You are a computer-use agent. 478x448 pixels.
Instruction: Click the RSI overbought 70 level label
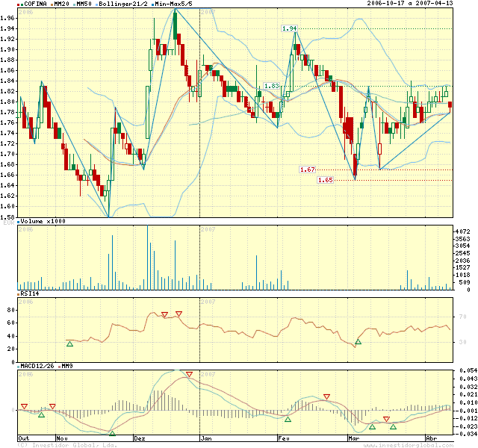[x=463, y=317]
